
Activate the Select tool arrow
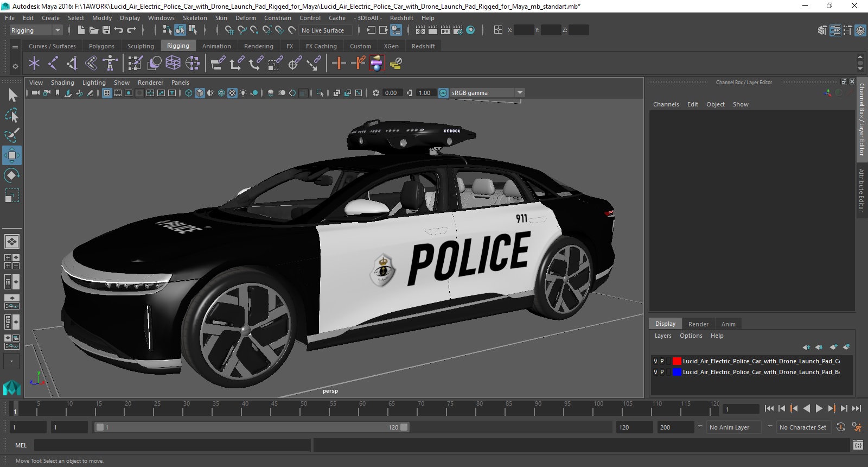click(x=12, y=96)
